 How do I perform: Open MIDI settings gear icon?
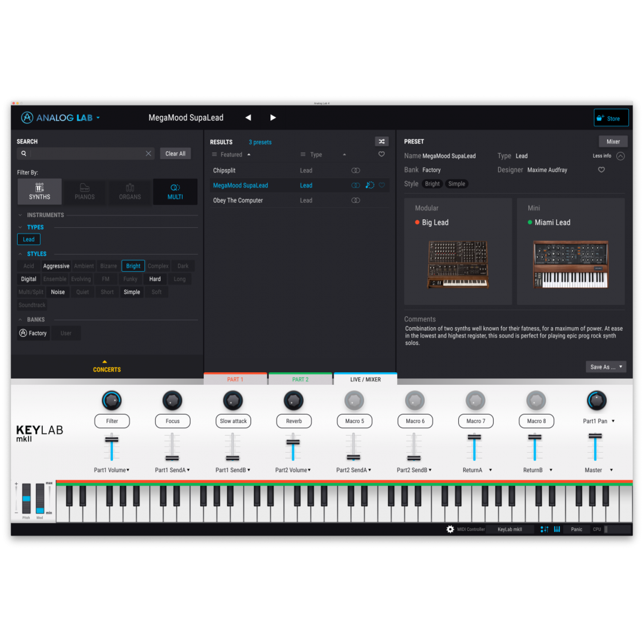tap(450, 529)
